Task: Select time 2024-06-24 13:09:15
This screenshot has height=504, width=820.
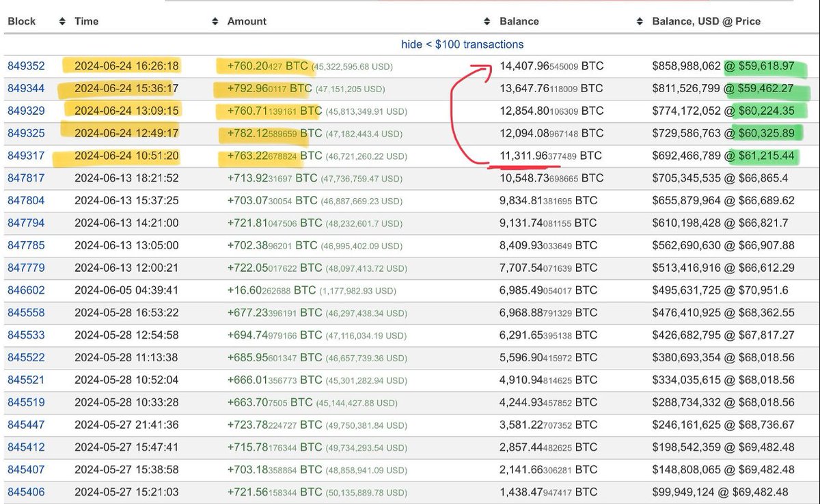Action: [x=126, y=111]
